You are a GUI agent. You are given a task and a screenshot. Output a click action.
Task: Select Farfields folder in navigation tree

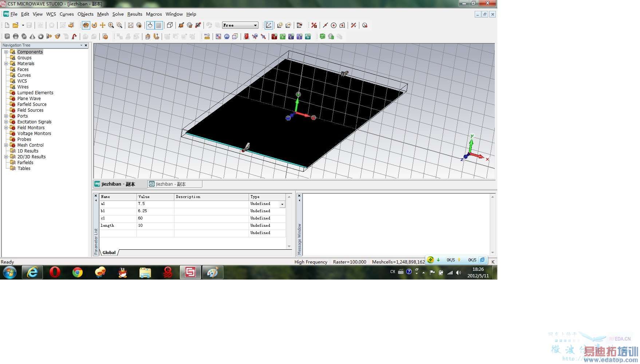[25, 163]
